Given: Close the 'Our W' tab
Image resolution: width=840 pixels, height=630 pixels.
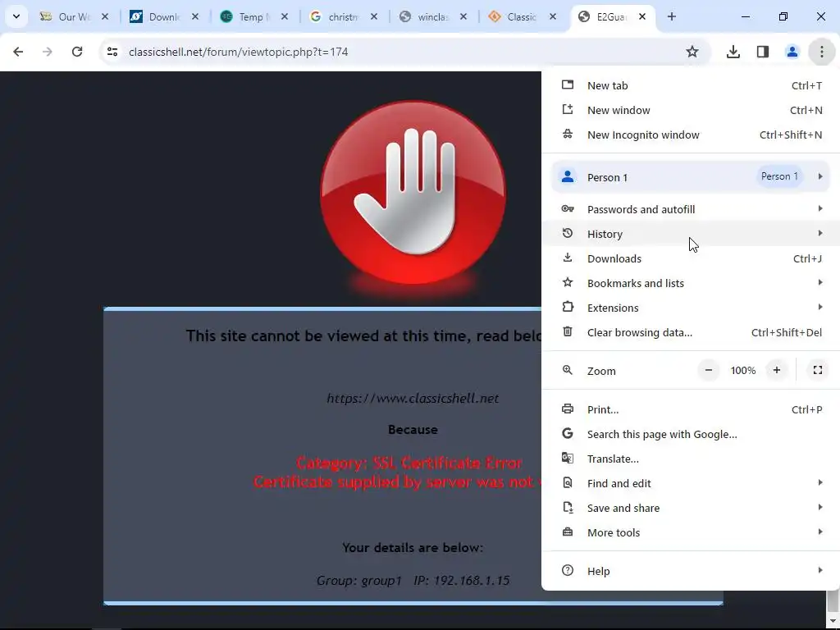Looking at the screenshot, I should [105, 16].
